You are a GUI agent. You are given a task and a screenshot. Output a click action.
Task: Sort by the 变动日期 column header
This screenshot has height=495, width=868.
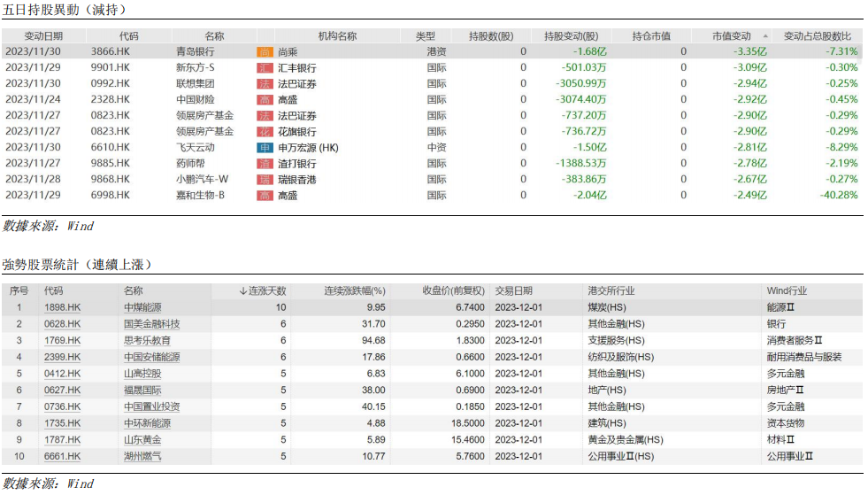(x=43, y=36)
